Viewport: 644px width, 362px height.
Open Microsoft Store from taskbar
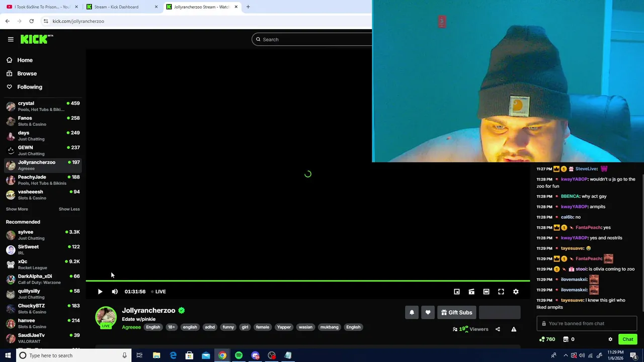tap(189, 355)
